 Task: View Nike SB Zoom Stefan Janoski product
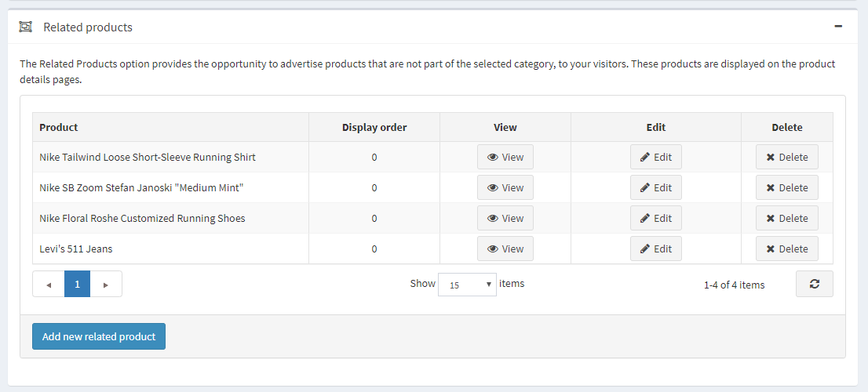(x=505, y=187)
